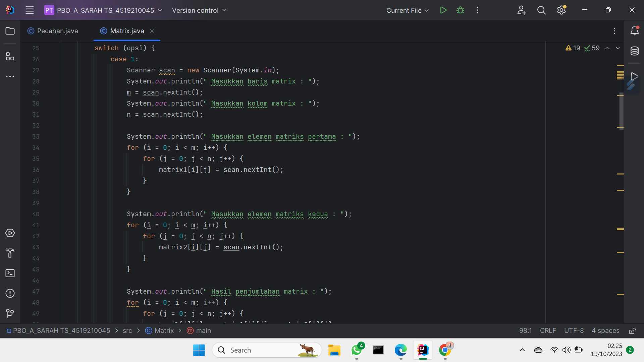Viewport: 644px width, 362px height.
Task: Toggle the file read-only lock in the status bar
Action: pos(633,331)
